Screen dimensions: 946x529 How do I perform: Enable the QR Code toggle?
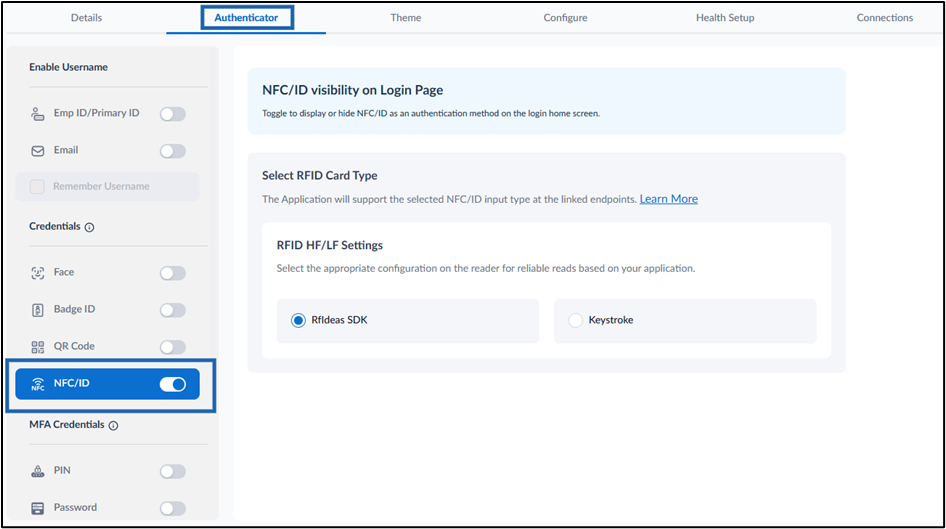[173, 347]
